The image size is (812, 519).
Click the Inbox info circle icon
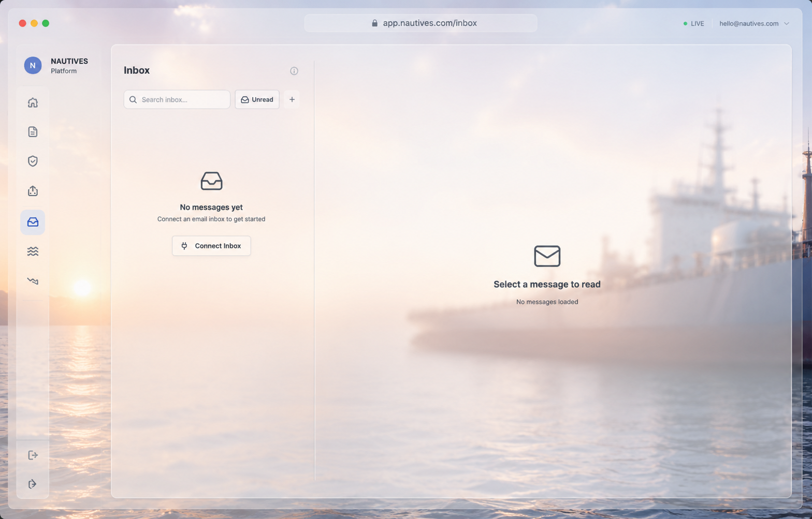tap(294, 71)
